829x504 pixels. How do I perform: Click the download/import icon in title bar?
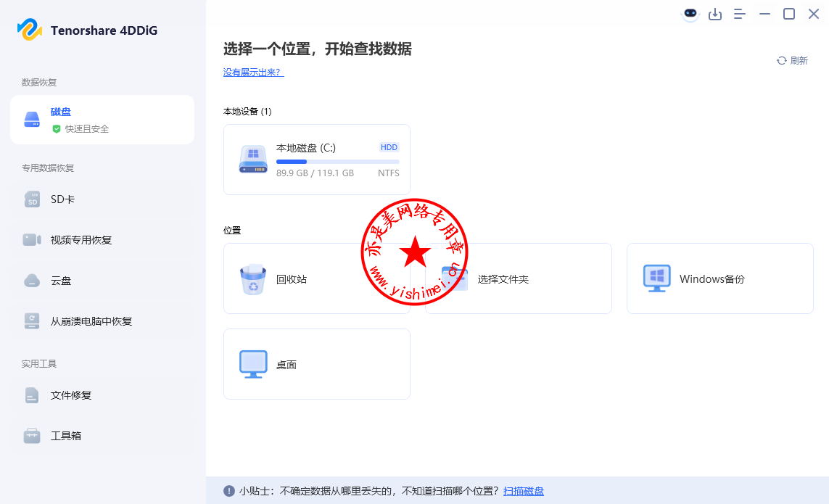pyautogui.click(x=715, y=14)
